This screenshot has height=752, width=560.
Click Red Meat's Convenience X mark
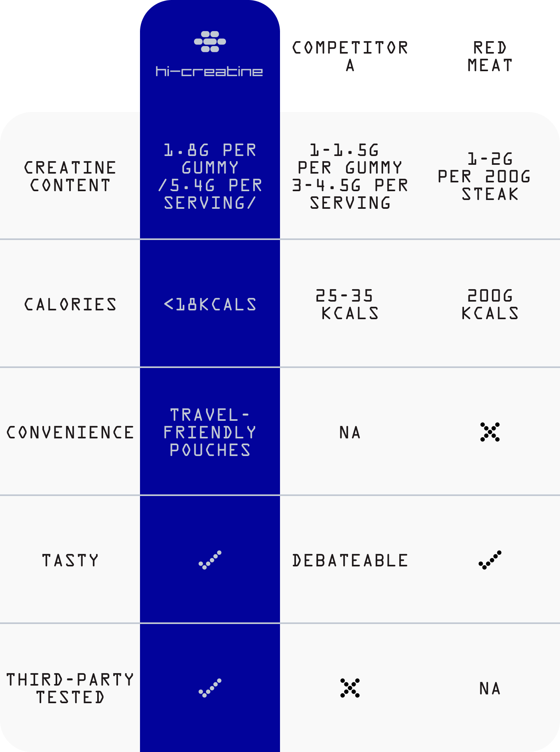490,432
